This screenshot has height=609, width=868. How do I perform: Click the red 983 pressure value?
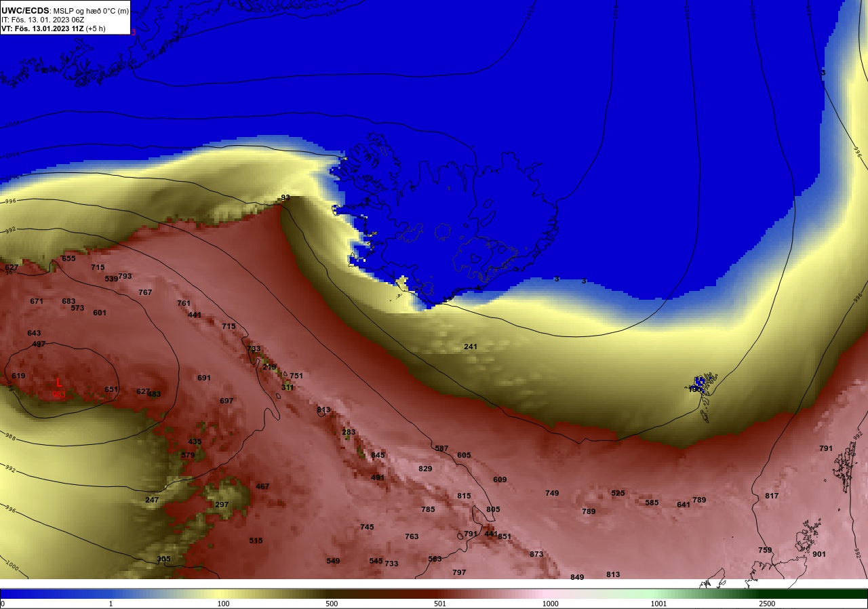(59, 394)
